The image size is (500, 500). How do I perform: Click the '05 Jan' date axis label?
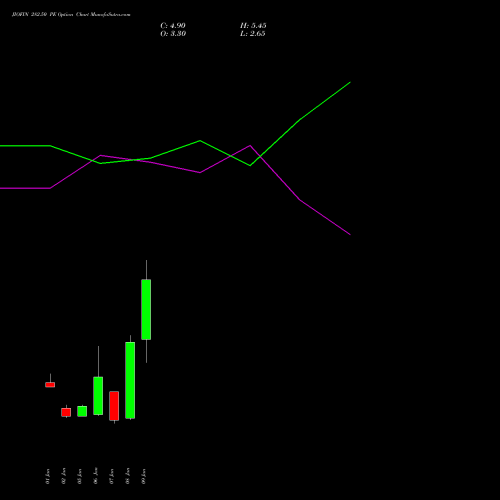click(80, 476)
